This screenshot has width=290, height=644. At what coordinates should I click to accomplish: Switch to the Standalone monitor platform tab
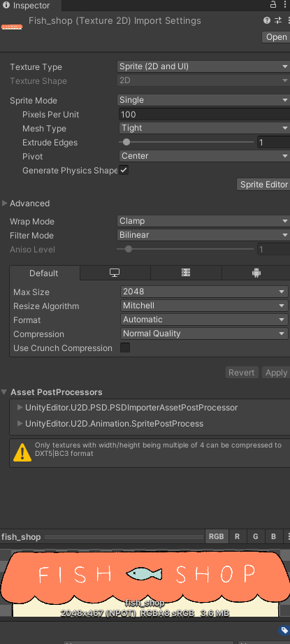(x=115, y=273)
